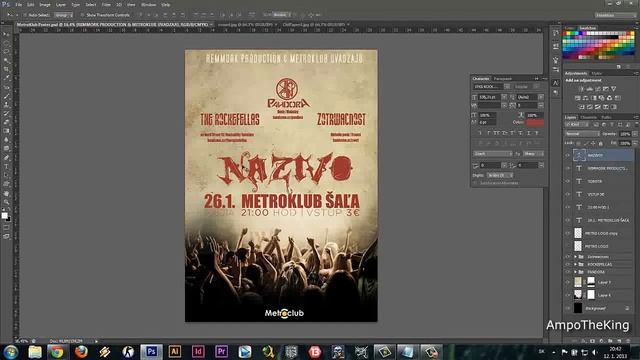Viewport: 640px width, 360px height.
Task: Add a Hue/Saturation adjustment layer
Action: point(578,98)
